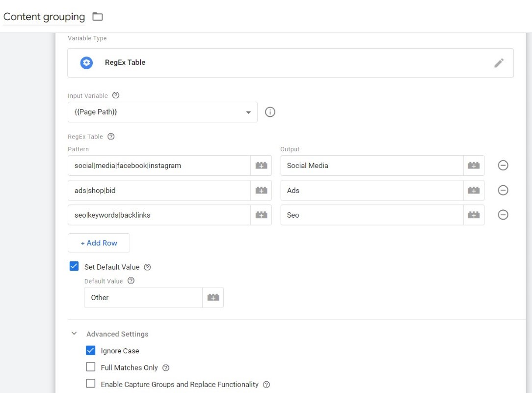Click the Variable Type label

pyautogui.click(x=87, y=38)
